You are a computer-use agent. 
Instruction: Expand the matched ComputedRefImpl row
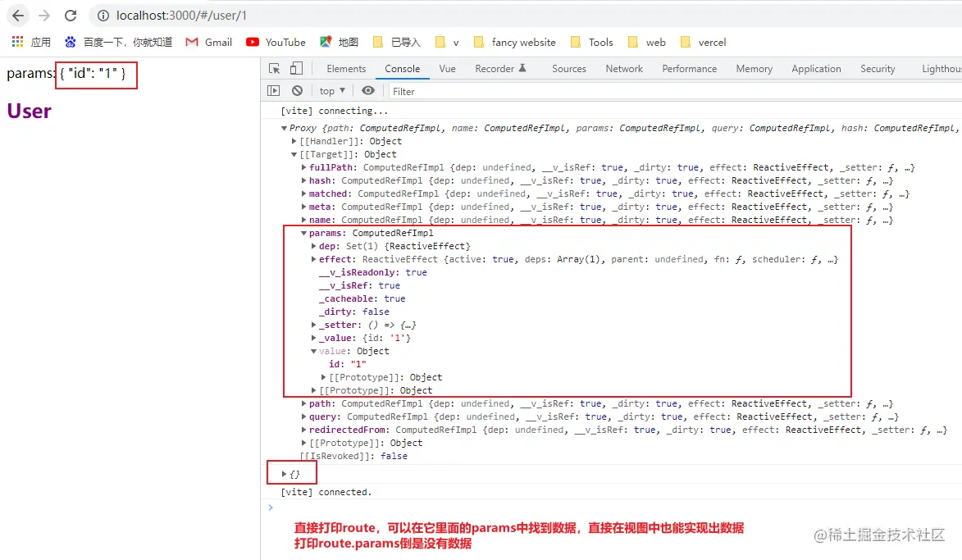[x=303, y=193]
